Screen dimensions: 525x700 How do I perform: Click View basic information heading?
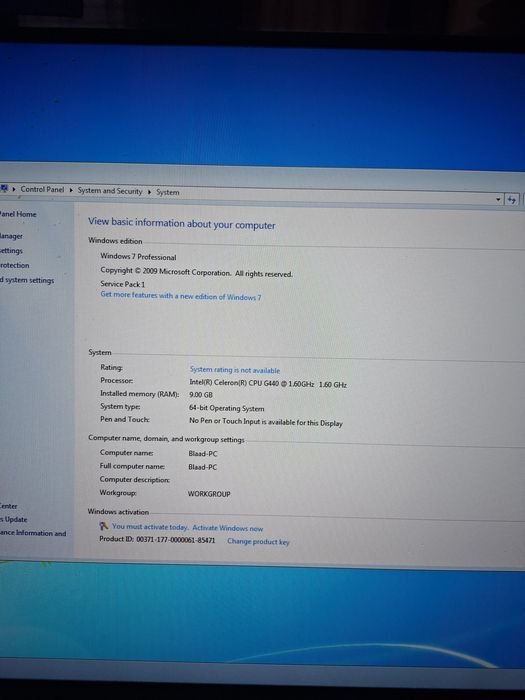182,223
